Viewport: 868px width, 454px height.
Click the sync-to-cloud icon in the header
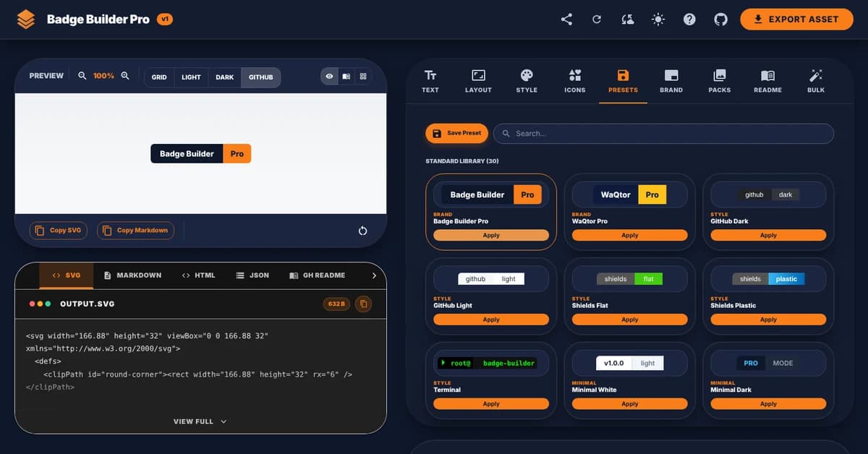point(627,20)
